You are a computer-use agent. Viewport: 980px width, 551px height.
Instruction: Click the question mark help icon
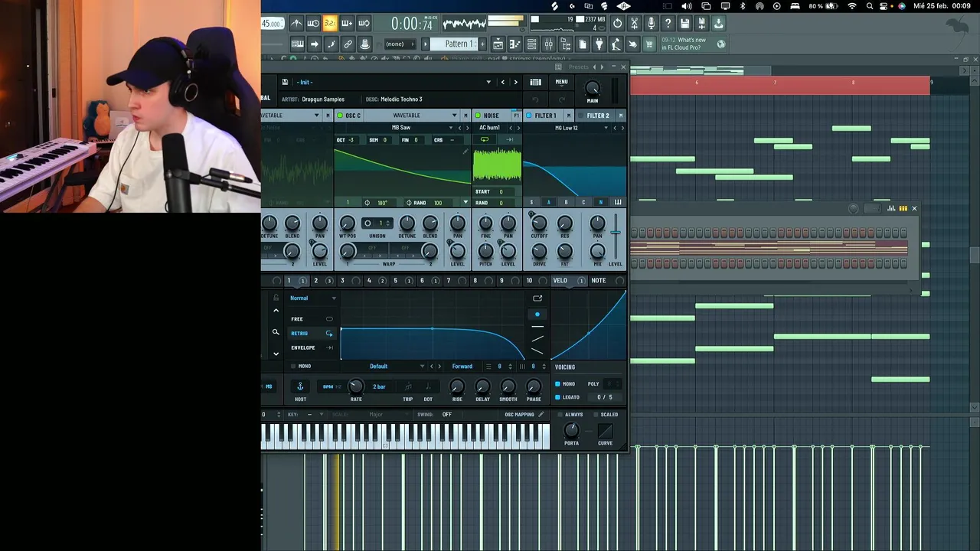[668, 24]
